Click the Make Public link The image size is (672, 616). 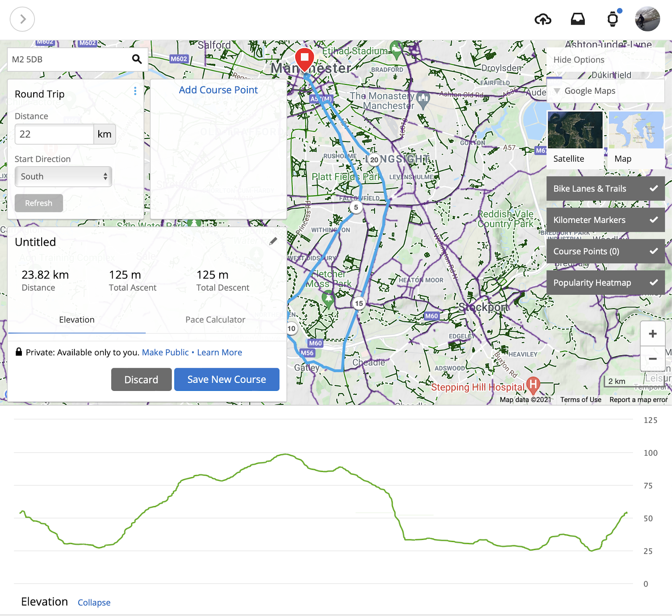pos(165,352)
